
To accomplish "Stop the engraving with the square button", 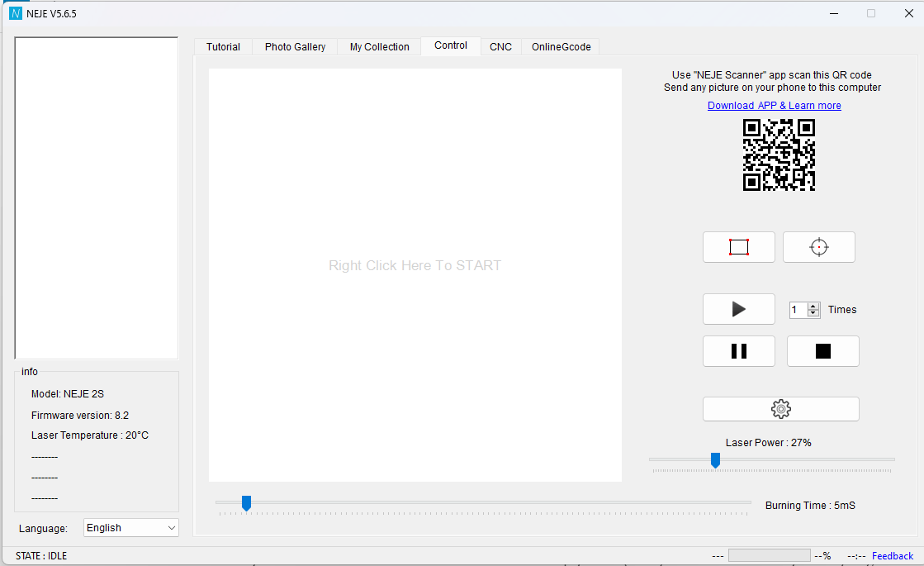I will [x=822, y=351].
